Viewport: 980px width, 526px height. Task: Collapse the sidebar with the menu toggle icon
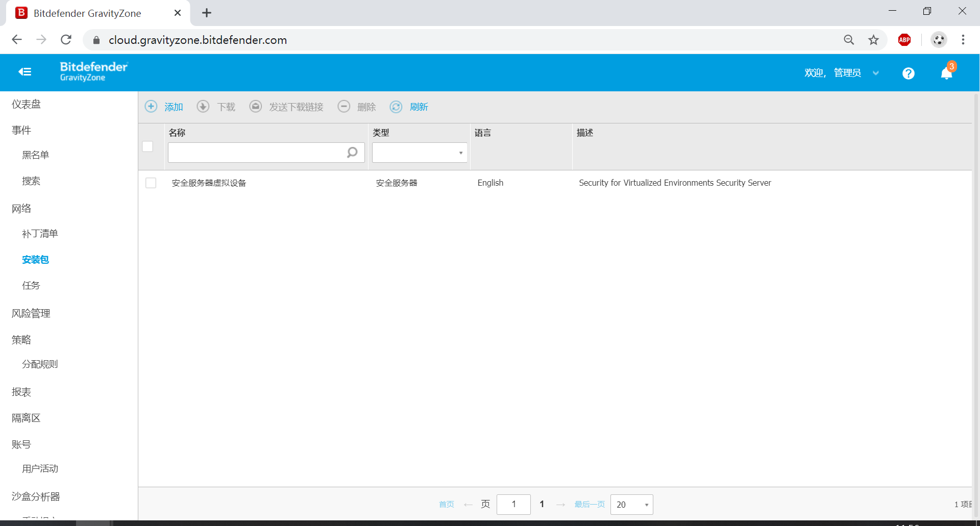(x=25, y=72)
